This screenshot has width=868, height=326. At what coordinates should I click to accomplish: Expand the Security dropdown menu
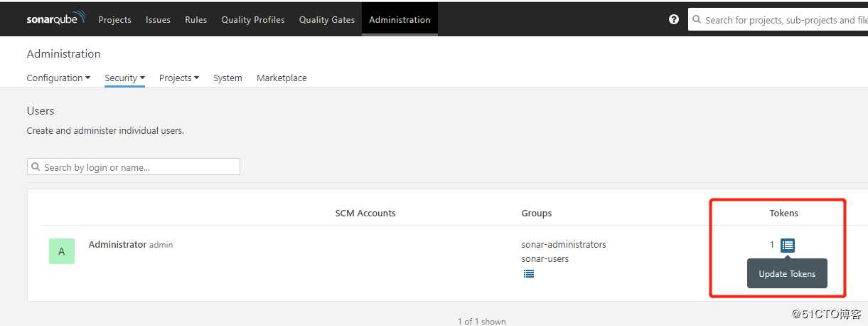(124, 78)
